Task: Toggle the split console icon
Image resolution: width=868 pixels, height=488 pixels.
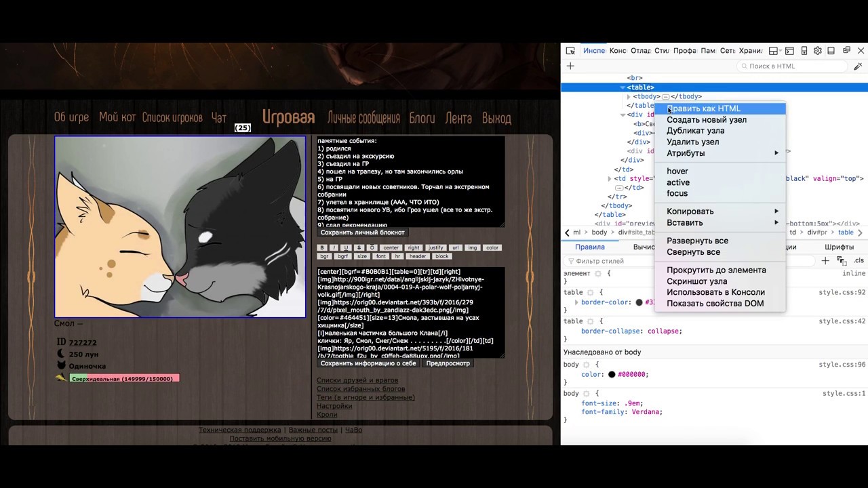Action: pos(790,51)
